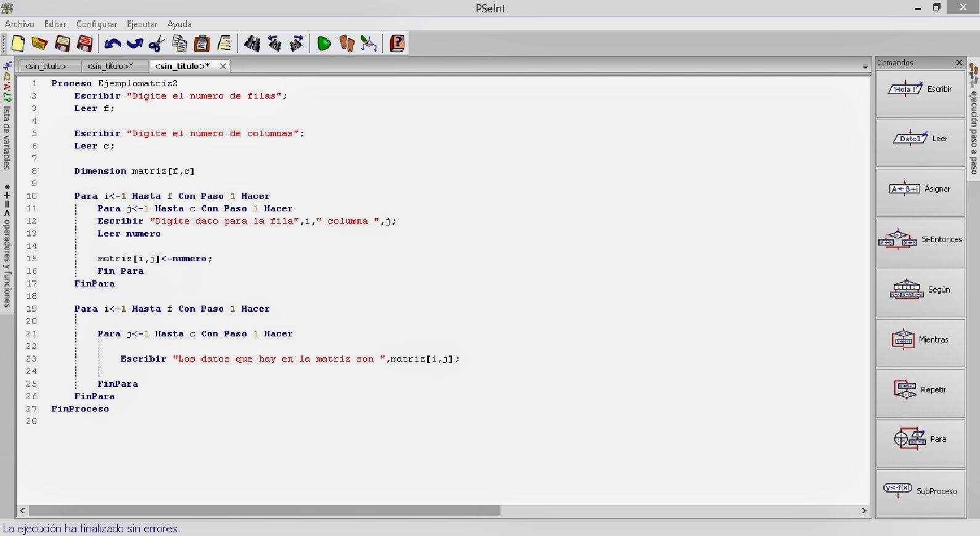Insert a SubProceso block

click(920, 493)
